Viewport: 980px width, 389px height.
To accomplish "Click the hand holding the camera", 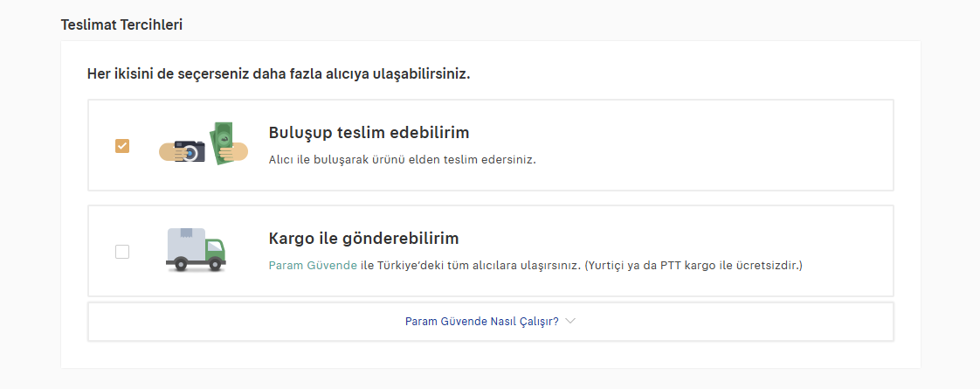I will (170, 153).
